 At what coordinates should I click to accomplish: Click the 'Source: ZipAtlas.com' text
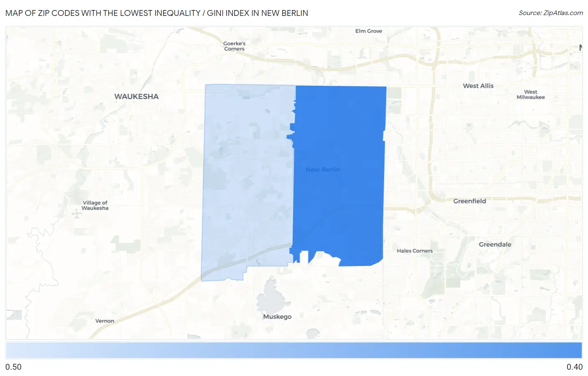coord(551,13)
